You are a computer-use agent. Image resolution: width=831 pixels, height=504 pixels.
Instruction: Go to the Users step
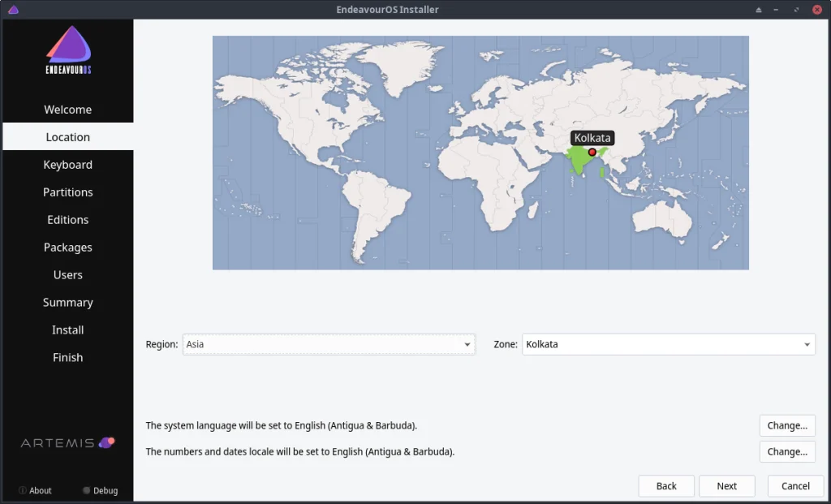point(68,274)
